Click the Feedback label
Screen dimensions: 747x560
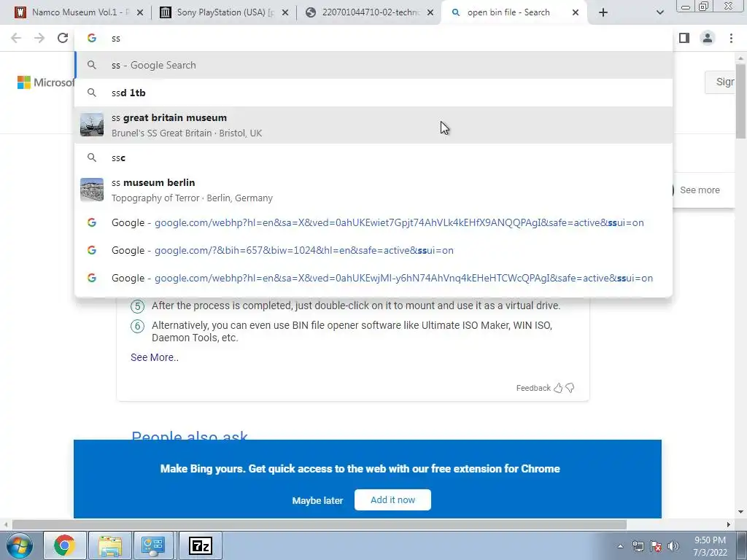click(x=533, y=388)
